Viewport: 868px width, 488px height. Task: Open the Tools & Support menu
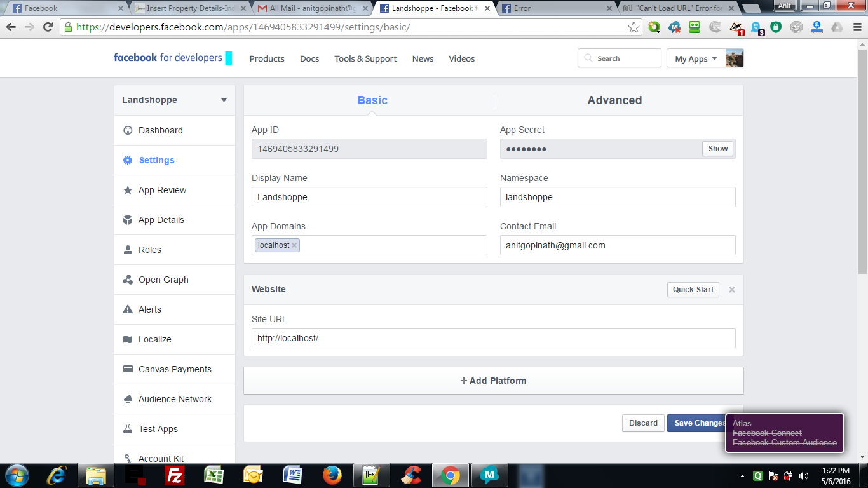pos(365,58)
